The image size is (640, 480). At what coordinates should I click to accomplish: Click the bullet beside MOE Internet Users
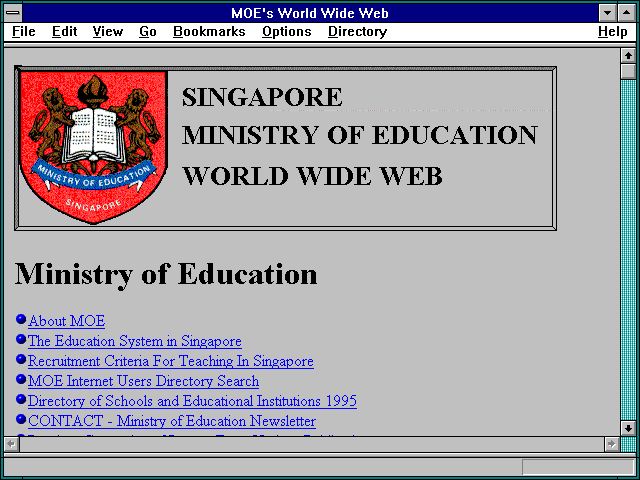click(21, 379)
